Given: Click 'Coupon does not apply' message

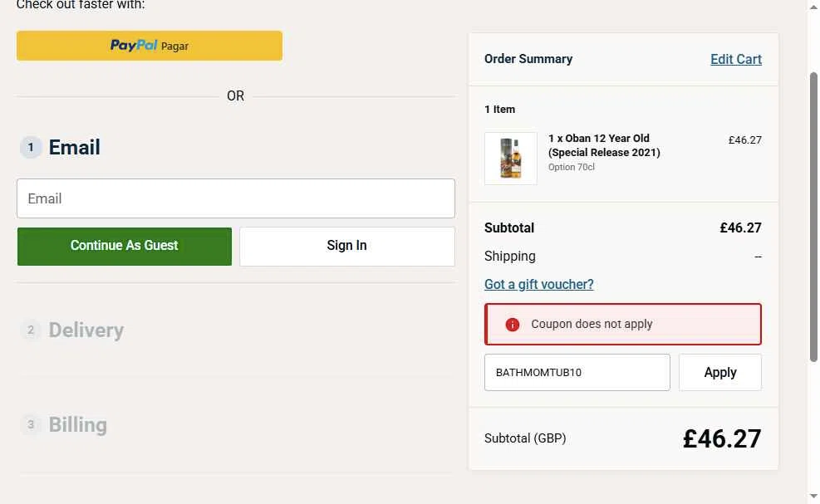Looking at the screenshot, I should pyautogui.click(x=592, y=324).
